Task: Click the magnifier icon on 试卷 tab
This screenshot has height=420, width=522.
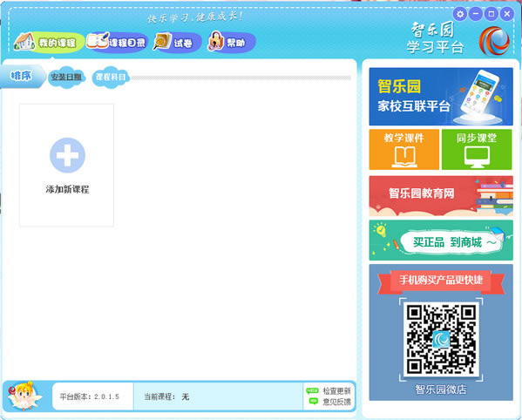Action: [x=162, y=42]
